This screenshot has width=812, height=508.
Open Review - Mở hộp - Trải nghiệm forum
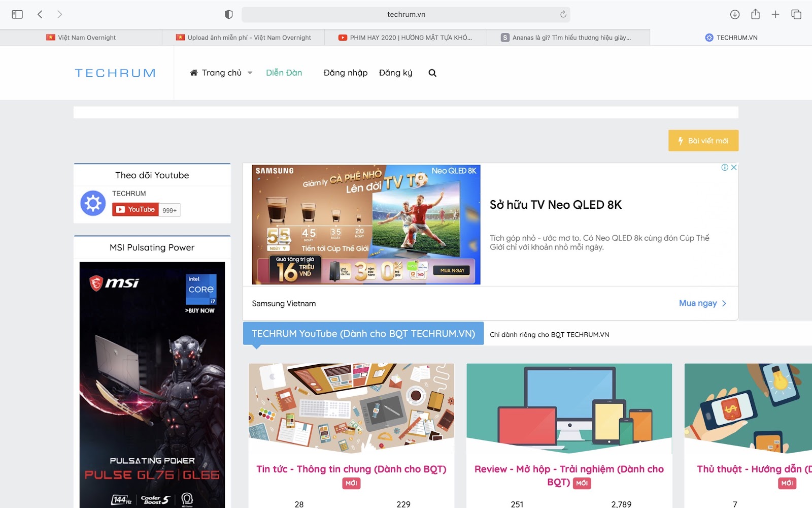[x=569, y=475]
